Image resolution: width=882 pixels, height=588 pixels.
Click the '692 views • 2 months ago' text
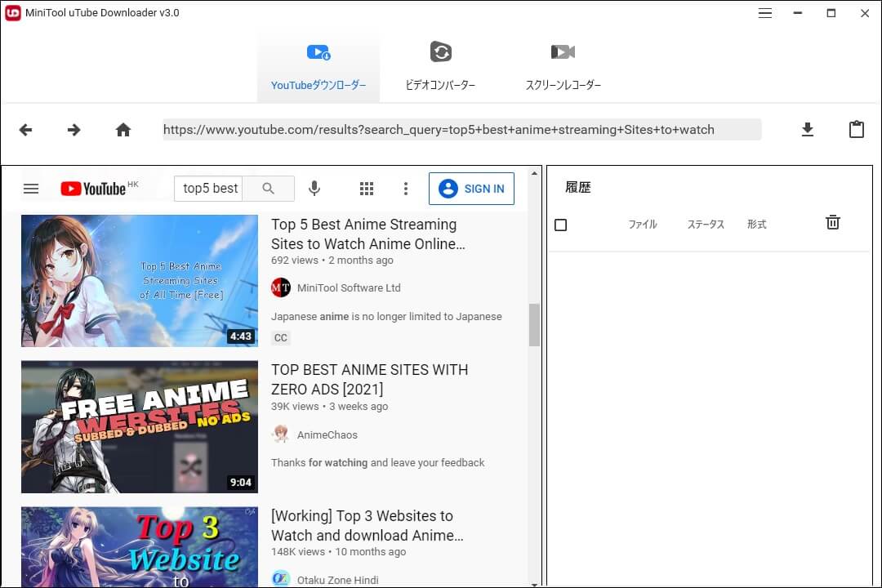click(x=332, y=260)
